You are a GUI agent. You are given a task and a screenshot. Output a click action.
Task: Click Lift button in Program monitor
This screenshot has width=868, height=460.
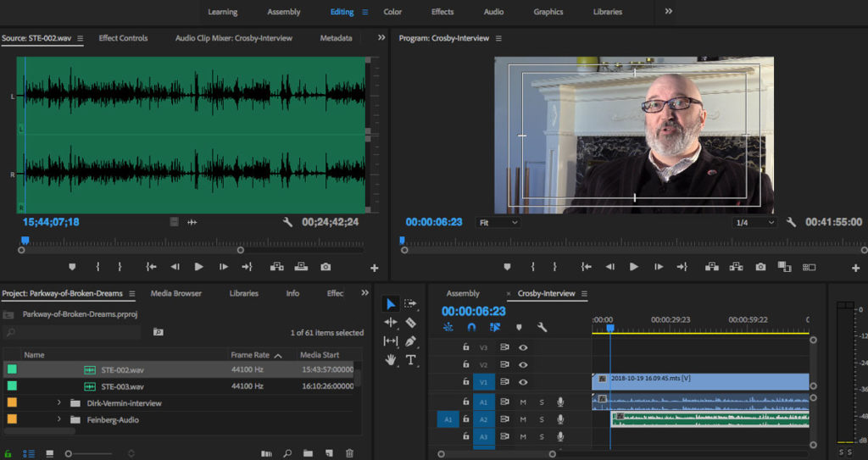click(x=712, y=267)
